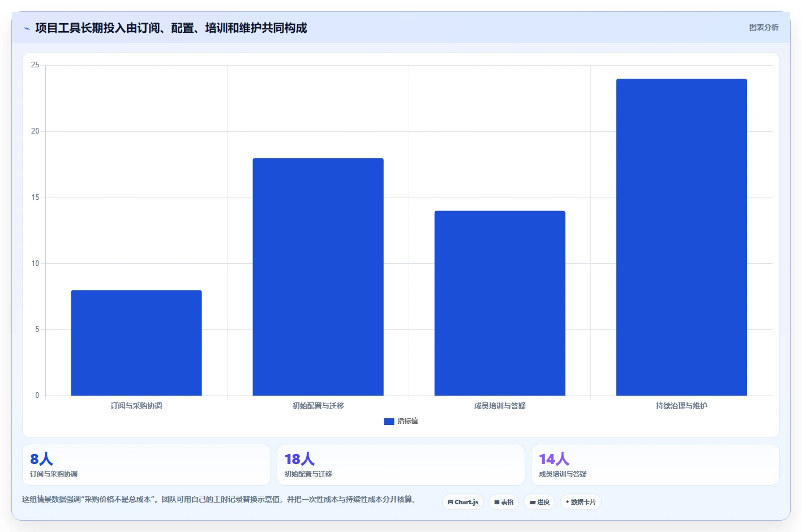Click the x-axis label 初始配置与迁移
Screen dimensions: 802x532
[318, 406]
